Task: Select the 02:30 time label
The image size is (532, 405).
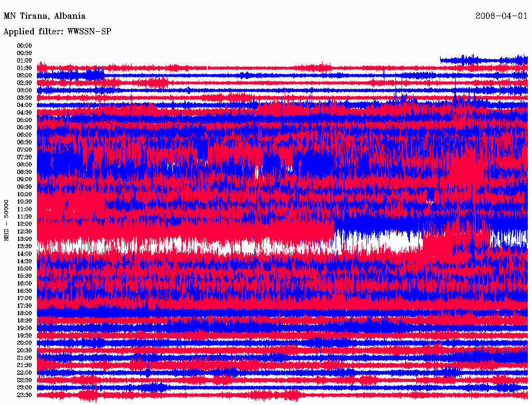Action: pyautogui.click(x=24, y=83)
